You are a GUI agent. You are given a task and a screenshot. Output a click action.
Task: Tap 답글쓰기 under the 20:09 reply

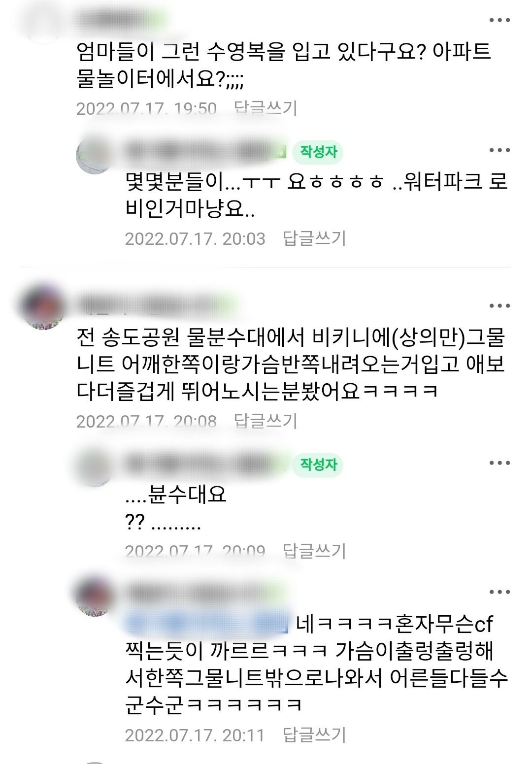point(314,551)
